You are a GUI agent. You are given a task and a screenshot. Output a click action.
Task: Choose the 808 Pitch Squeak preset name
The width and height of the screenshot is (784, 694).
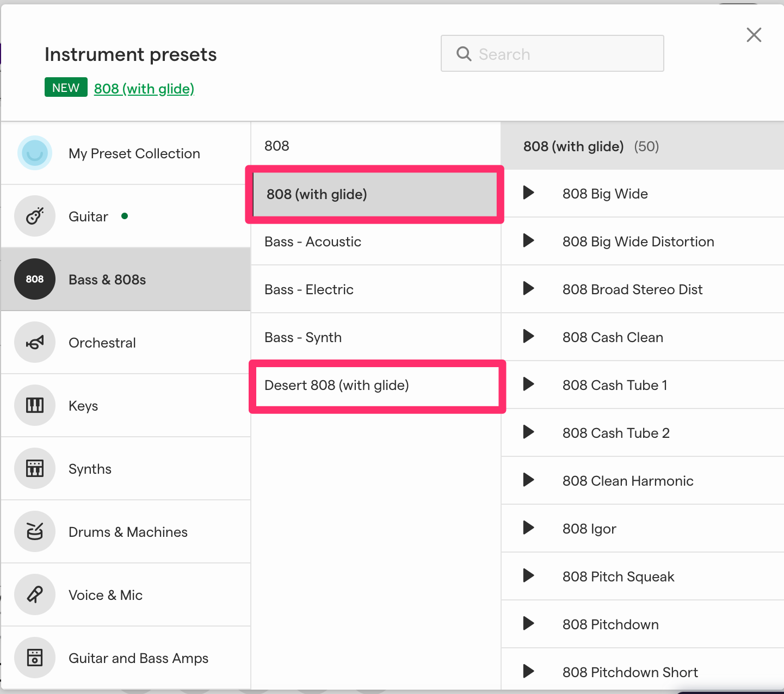(618, 577)
